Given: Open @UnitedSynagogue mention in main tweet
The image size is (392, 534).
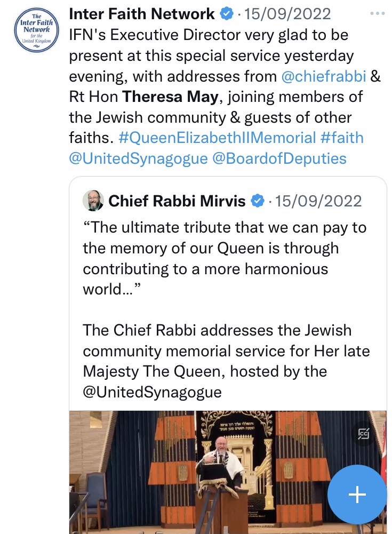Looking at the screenshot, I should pyautogui.click(x=138, y=158).
